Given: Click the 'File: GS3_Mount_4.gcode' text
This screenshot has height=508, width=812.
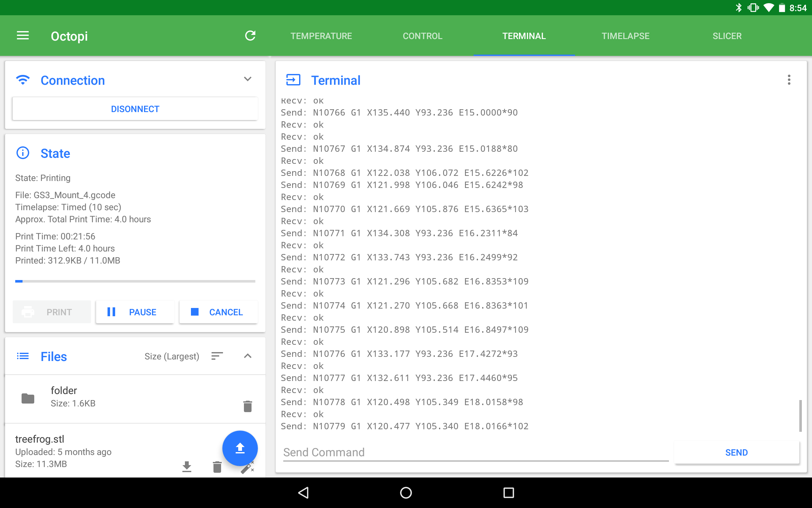Looking at the screenshot, I should [65, 195].
